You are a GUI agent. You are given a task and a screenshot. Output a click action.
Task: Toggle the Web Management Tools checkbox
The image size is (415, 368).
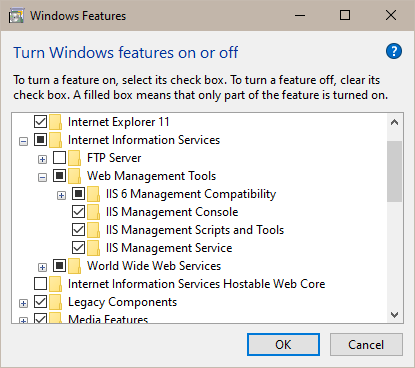[x=59, y=175]
